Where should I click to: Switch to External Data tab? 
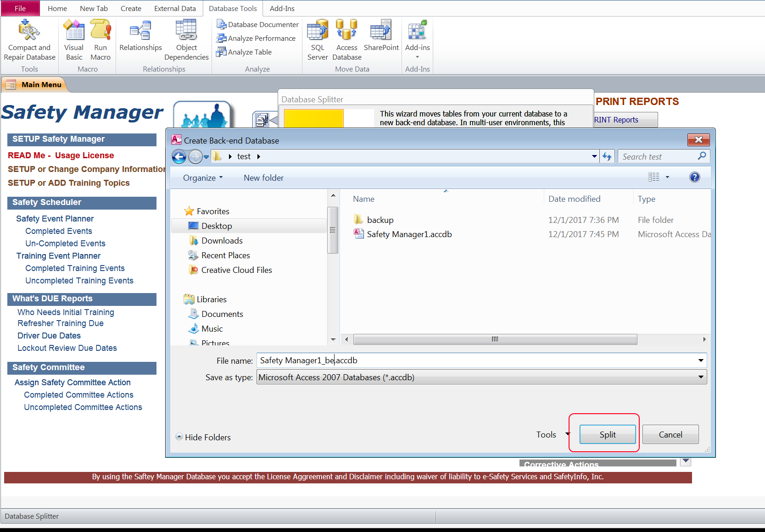pos(175,8)
